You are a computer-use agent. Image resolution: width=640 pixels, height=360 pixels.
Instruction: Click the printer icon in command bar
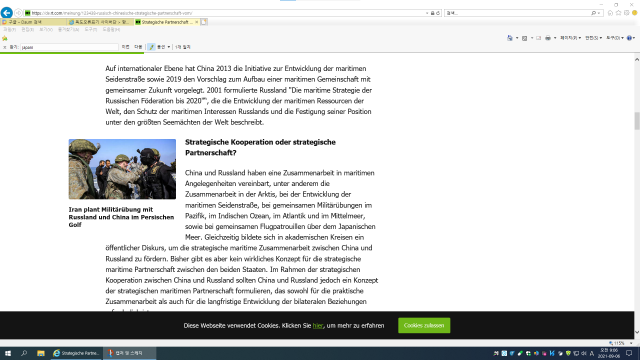pyautogui.click(x=548, y=38)
